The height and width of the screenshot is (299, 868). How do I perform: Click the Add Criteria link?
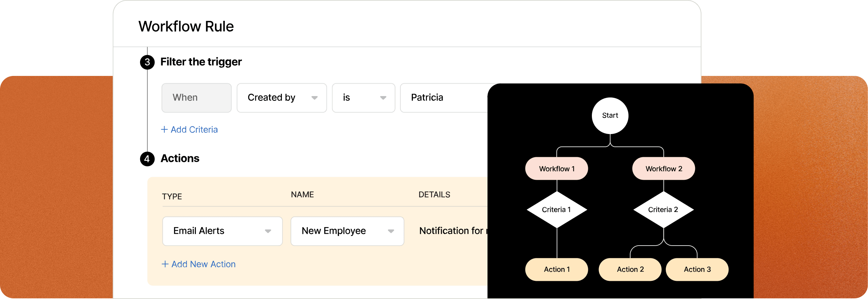click(x=194, y=129)
